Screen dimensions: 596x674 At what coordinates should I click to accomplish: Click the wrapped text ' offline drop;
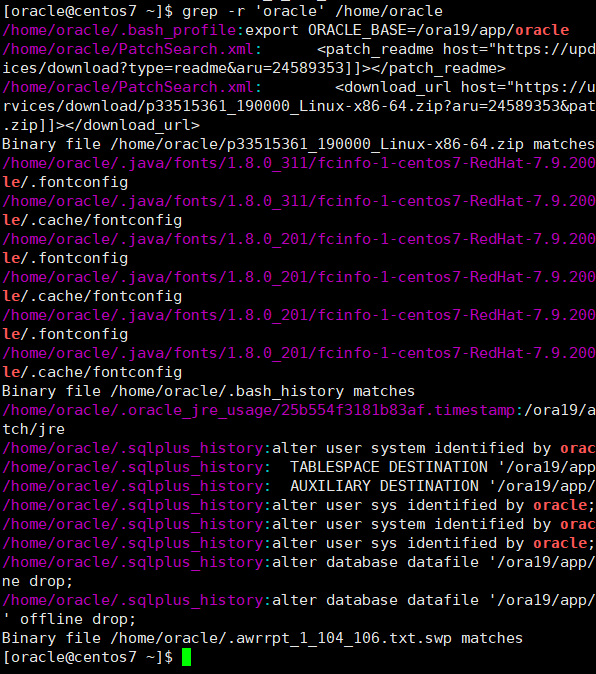tap(69, 619)
